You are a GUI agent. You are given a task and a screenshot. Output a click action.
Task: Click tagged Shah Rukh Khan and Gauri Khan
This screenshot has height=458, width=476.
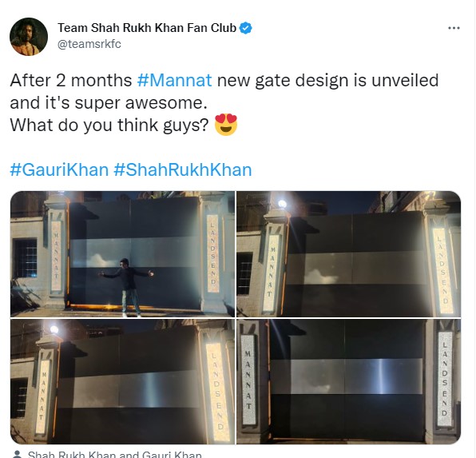pos(114,454)
